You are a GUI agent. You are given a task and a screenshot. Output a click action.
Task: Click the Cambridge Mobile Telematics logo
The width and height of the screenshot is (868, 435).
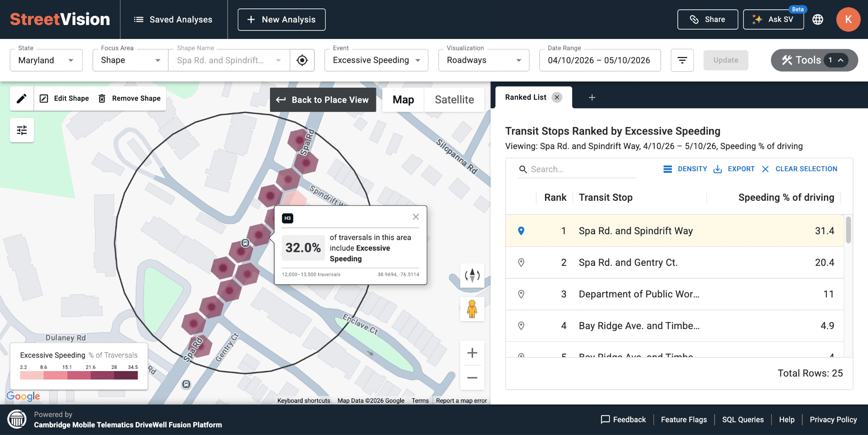17,419
